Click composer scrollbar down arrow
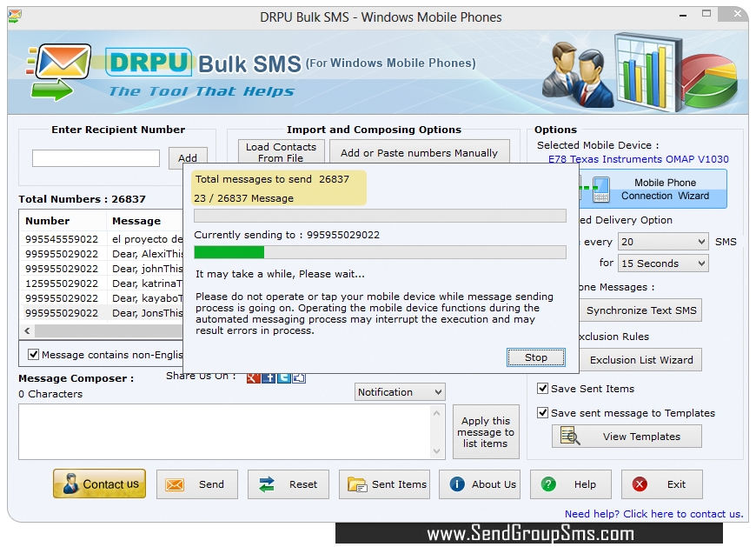Image resolution: width=756 pixels, height=547 pixels. 436,451
